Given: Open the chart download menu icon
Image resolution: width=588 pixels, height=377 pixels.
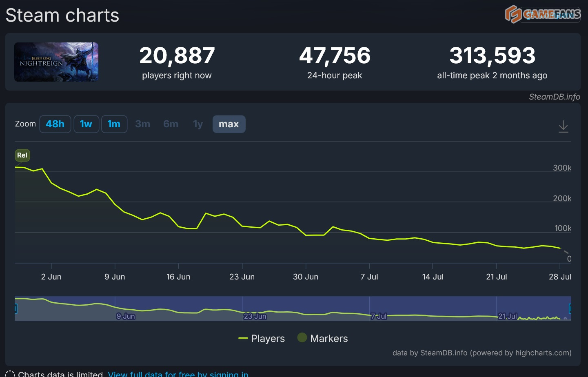Looking at the screenshot, I should click(563, 126).
